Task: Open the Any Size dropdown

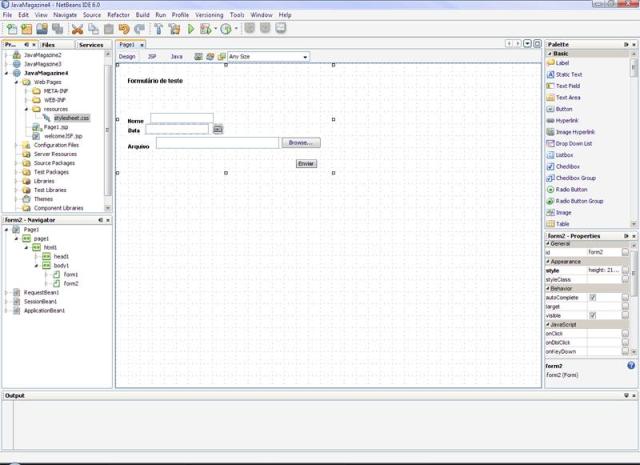Action: point(267,57)
